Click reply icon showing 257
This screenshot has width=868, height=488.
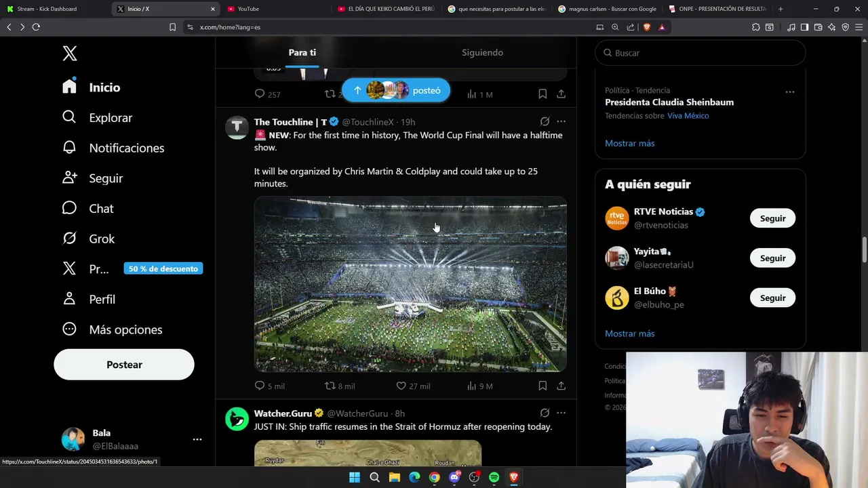(x=267, y=94)
